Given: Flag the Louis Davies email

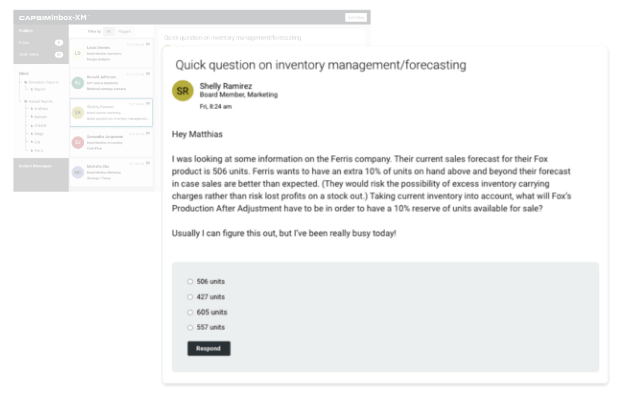Looking at the screenshot, I should click(148, 44).
